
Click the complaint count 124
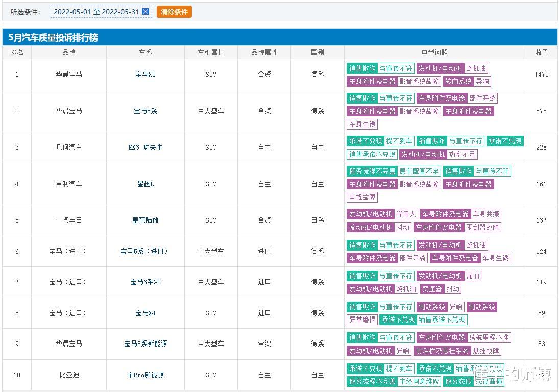tap(542, 251)
